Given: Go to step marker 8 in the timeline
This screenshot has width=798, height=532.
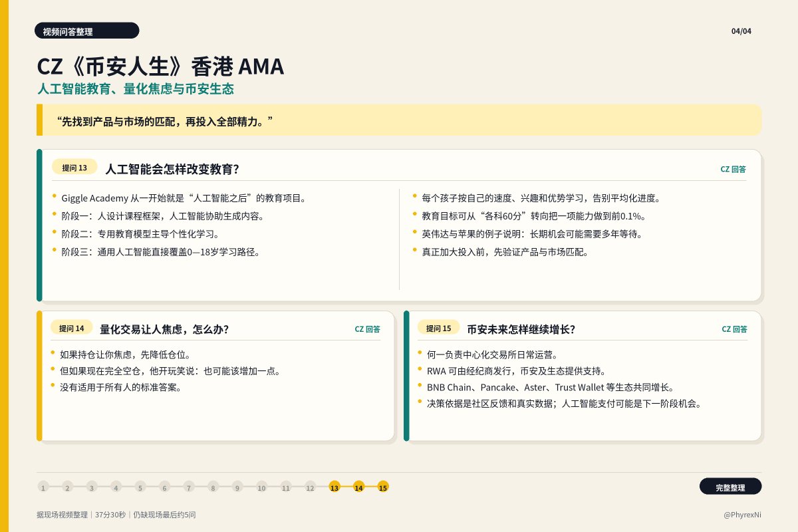Looking at the screenshot, I should [213, 487].
